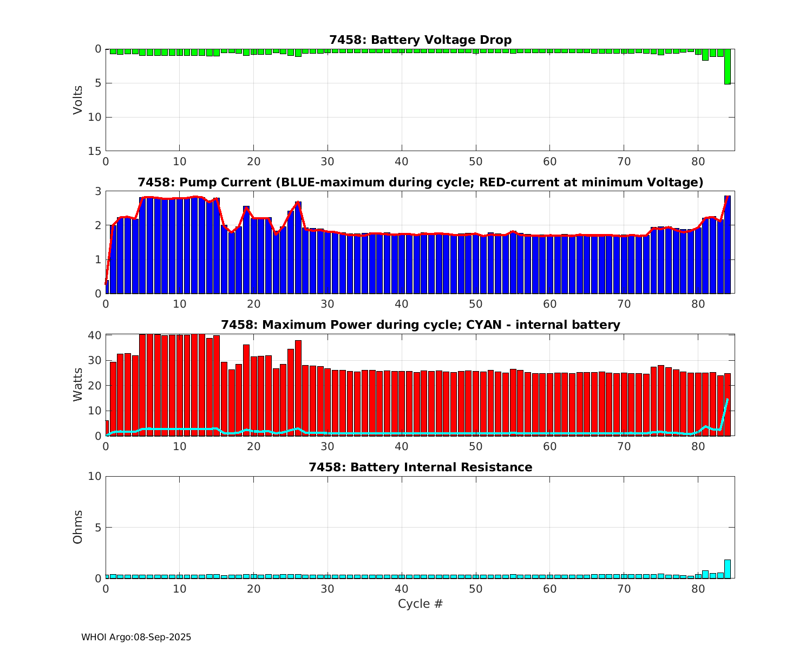
Task: Click the red power bar at cycle 19
Action: [246, 390]
